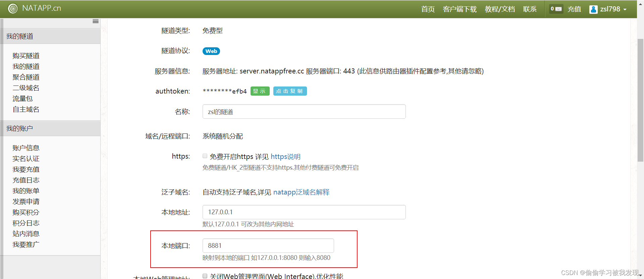Open 充值日志 in the sidebar
This screenshot has width=644, height=279.
pos(26,180)
